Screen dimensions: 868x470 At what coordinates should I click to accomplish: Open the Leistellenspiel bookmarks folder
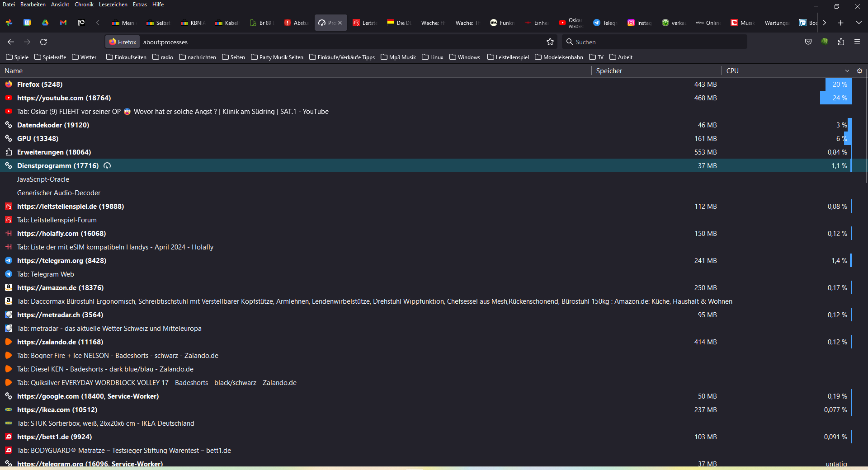pos(508,57)
